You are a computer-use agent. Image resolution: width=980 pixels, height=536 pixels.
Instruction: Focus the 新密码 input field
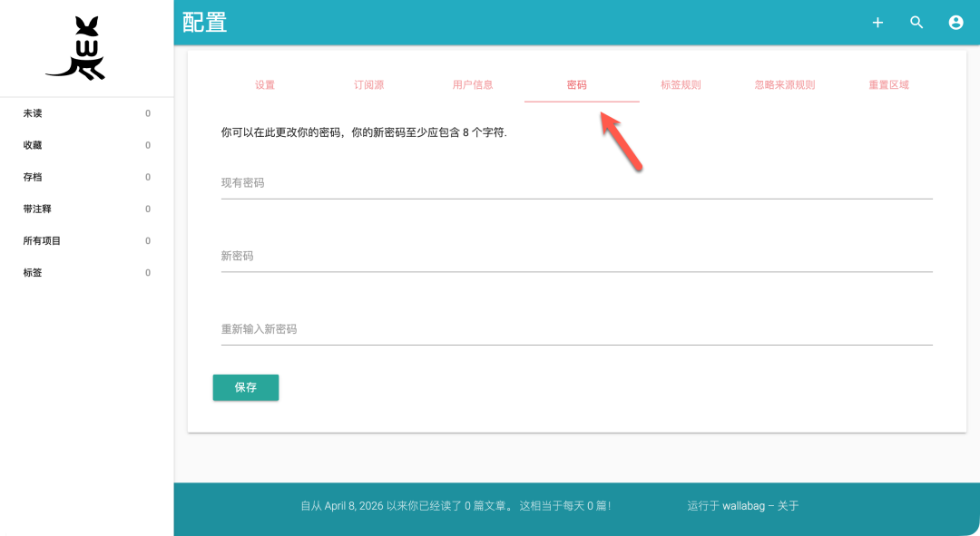(576, 257)
